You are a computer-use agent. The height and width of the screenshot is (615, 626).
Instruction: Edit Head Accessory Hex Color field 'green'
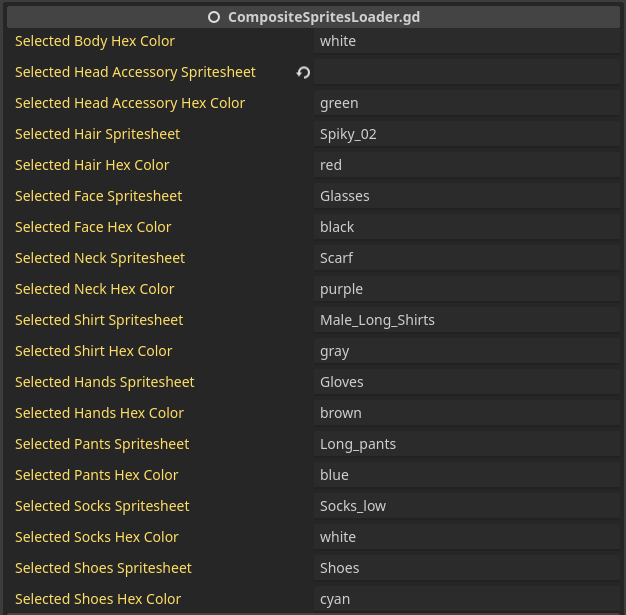(467, 103)
